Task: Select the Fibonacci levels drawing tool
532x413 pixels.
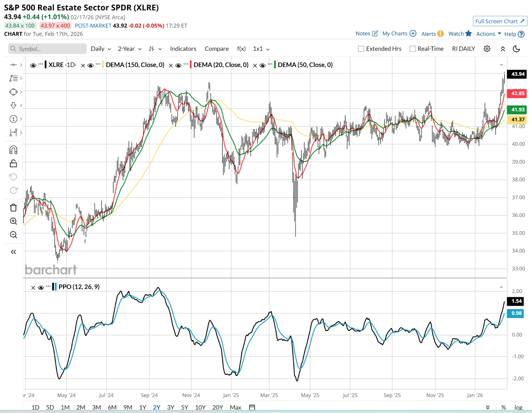Action: click(13, 78)
